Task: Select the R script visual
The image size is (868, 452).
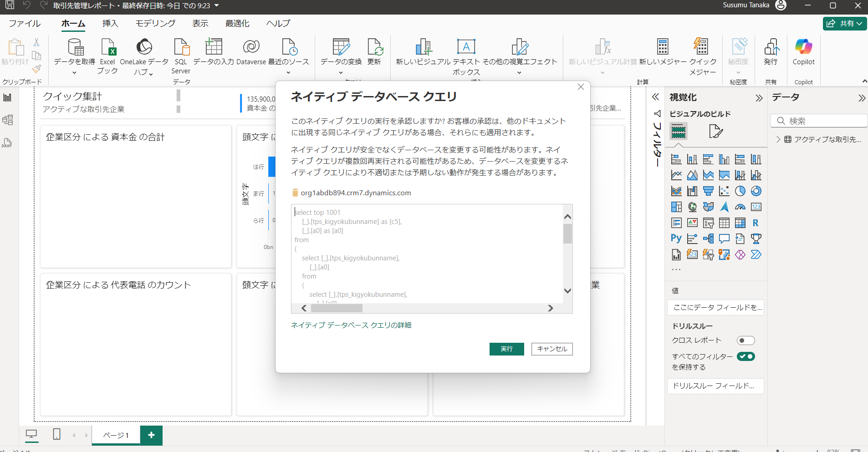Action: tap(756, 223)
